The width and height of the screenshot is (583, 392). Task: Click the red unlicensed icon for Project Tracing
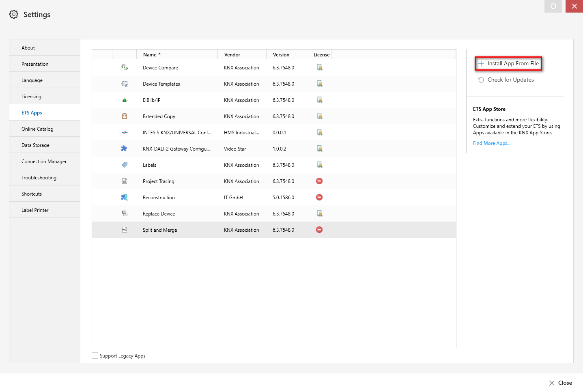click(319, 181)
